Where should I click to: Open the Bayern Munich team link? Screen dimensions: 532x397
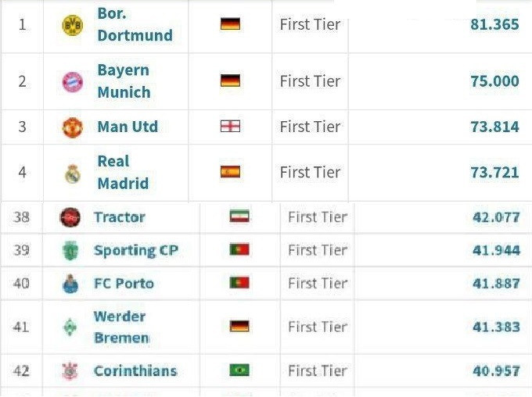tap(124, 81)
